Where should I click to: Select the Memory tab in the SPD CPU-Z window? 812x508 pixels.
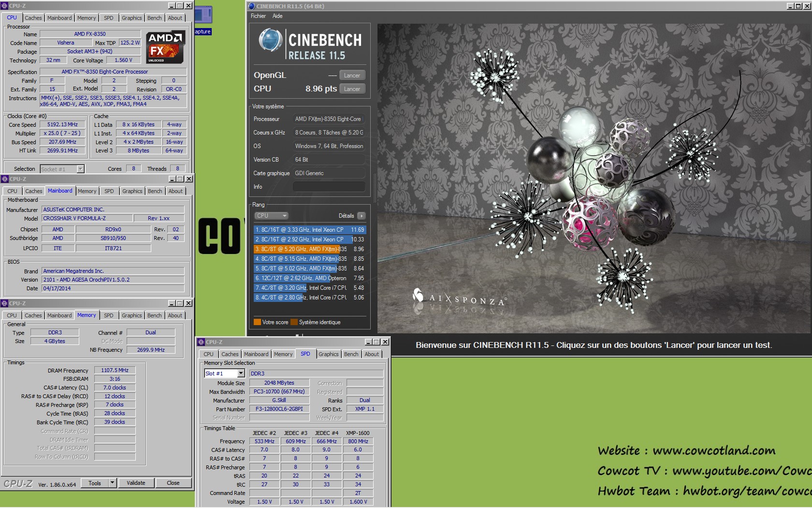(x=283, y=354)
